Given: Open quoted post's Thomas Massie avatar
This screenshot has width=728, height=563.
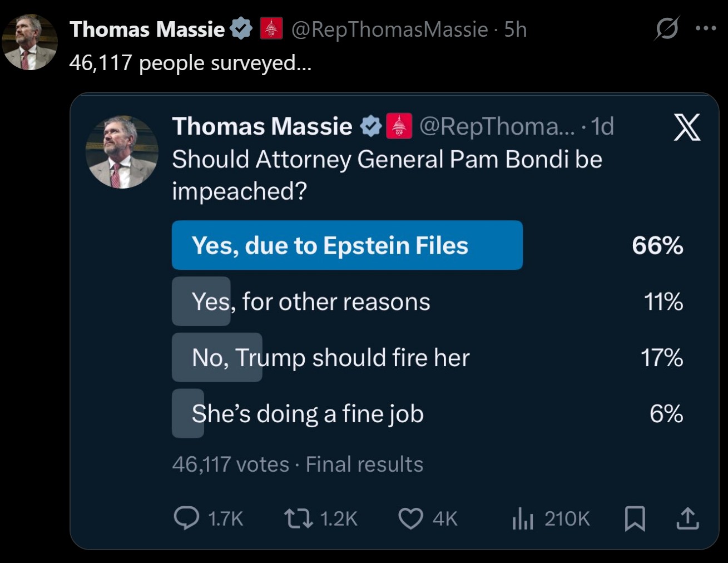Looking at the screenshot, I should (x=122, y=152).
